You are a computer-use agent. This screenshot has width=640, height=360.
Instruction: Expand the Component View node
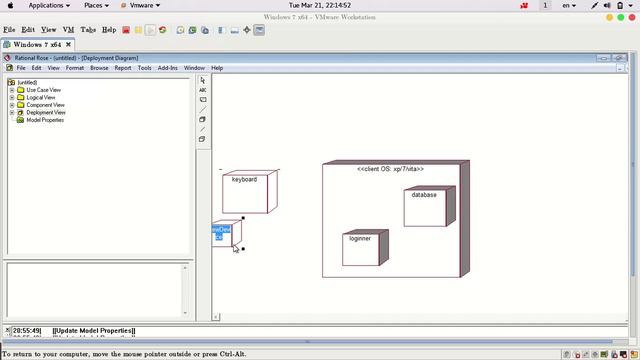click(x=12, y=105)
